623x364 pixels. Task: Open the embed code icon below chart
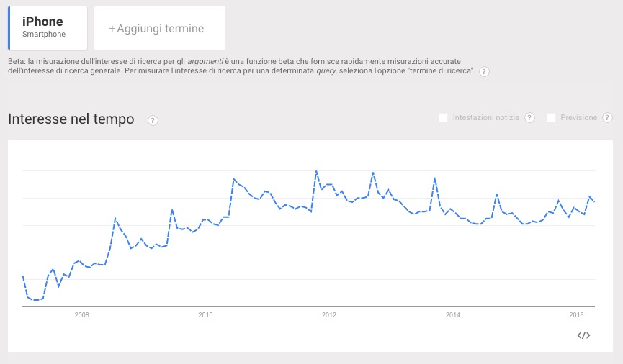click(584, 335)
